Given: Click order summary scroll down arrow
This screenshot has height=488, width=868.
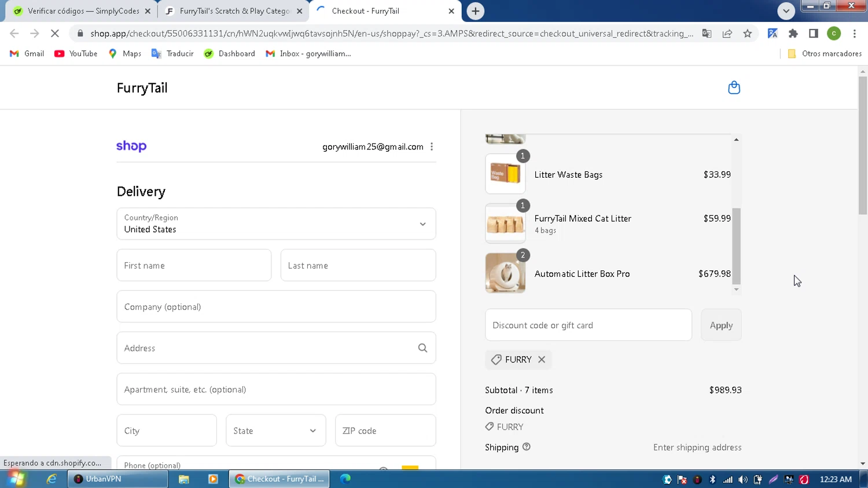Looking at the screenshot, I should point(736,289).
